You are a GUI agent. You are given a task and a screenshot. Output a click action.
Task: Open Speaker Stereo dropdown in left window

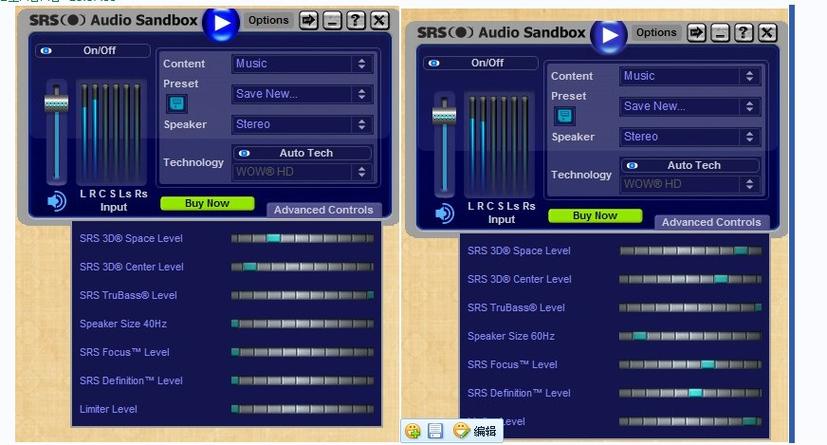(x=302, y=124)
